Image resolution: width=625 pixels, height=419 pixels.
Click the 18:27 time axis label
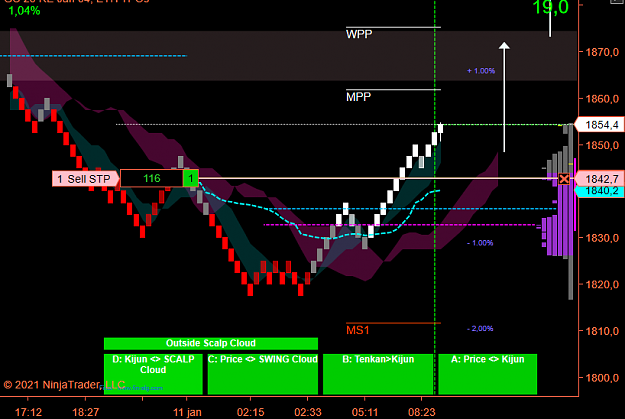(x=85, y=412)
